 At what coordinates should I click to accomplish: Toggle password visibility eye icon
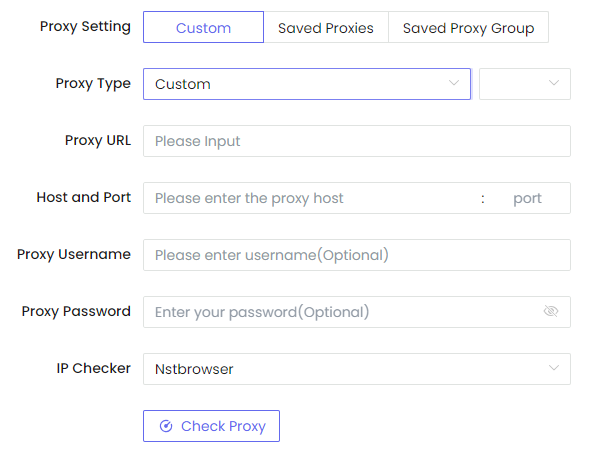pos(551,311)
